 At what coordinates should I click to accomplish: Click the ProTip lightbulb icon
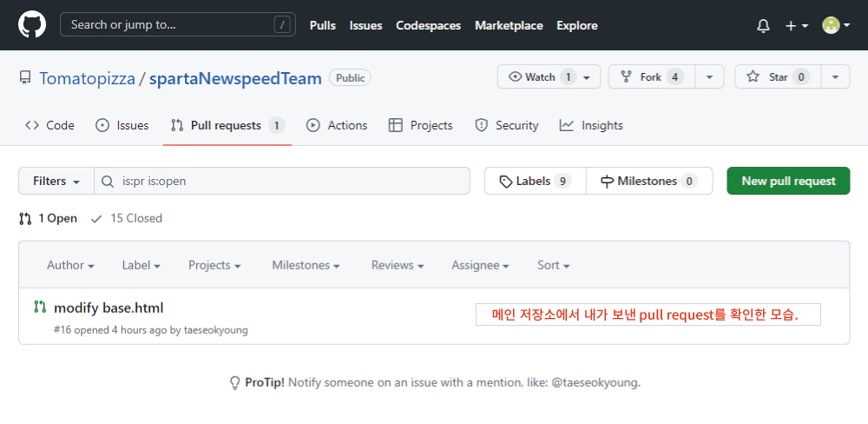pos(234,383)
